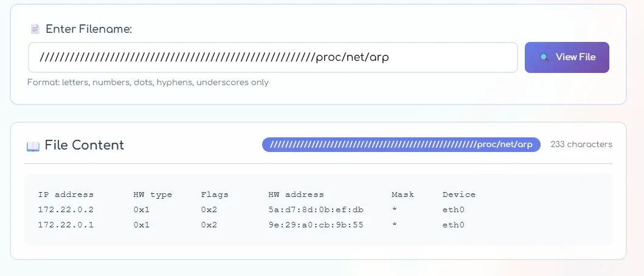Click the 'Device' column header
The image size is (644, 276).
459,195
